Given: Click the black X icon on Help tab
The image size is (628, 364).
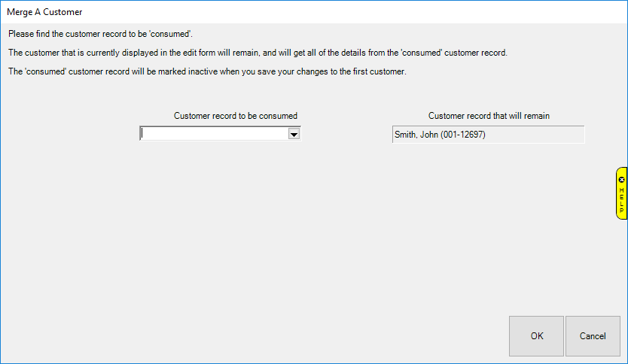Looking at the screenshot, I should click(621, 180).
